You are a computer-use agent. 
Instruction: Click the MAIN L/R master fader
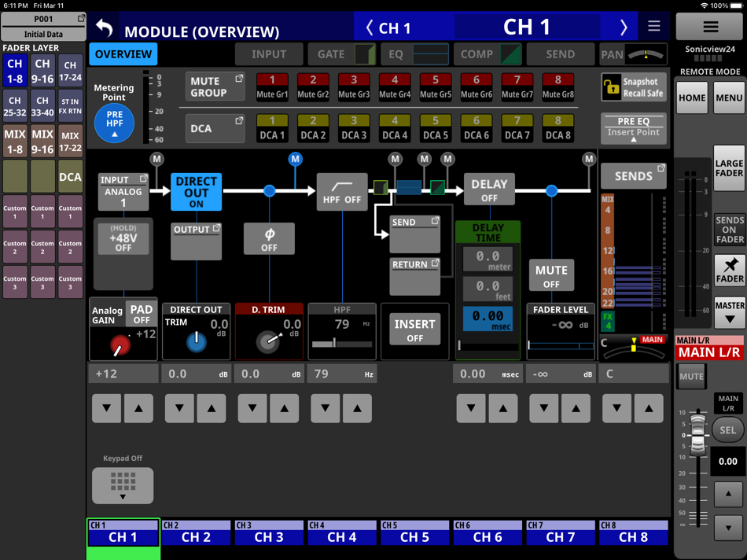[x=697, y=433]
